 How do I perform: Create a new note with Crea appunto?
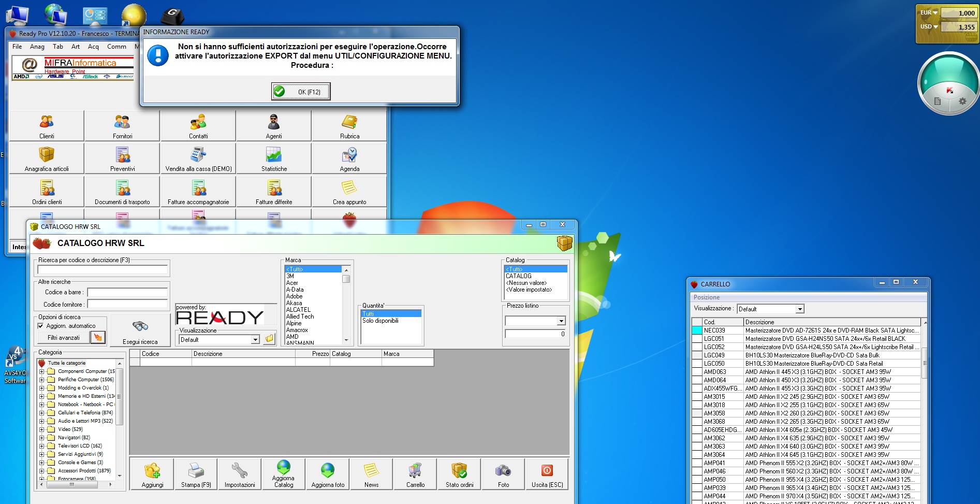click(x=349, y=192)
